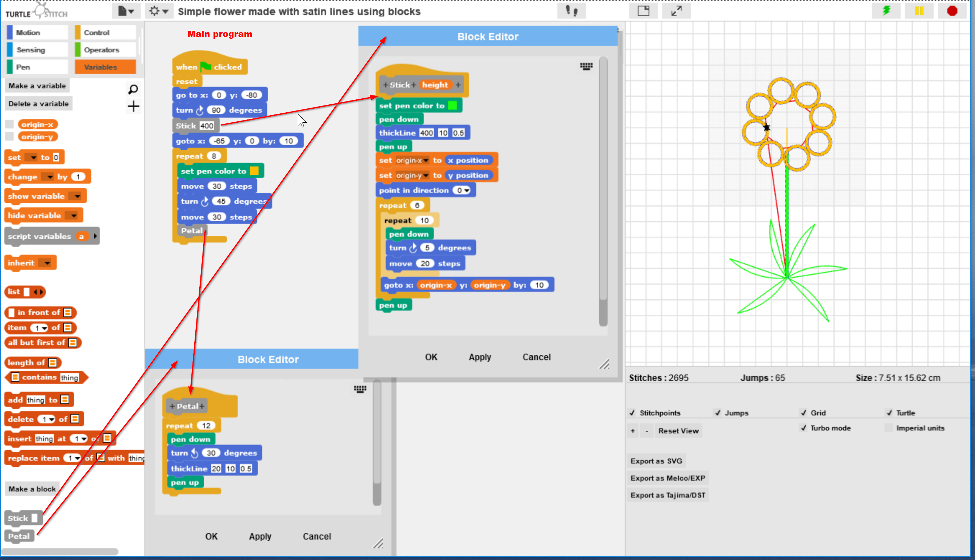Click the plus icon below the magnifier
The width and height of the screenshot is (975, 560).
[x=133, y=106]
